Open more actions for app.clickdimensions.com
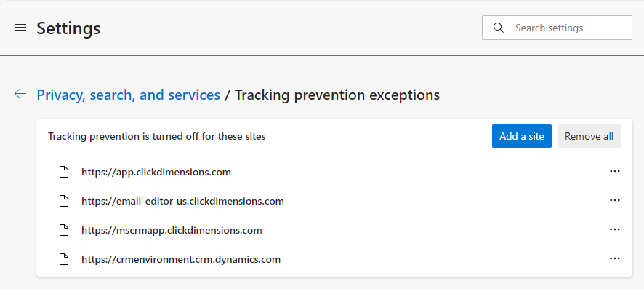The width and height of the screenshot is (644, 289). click(x=614, y=171)
